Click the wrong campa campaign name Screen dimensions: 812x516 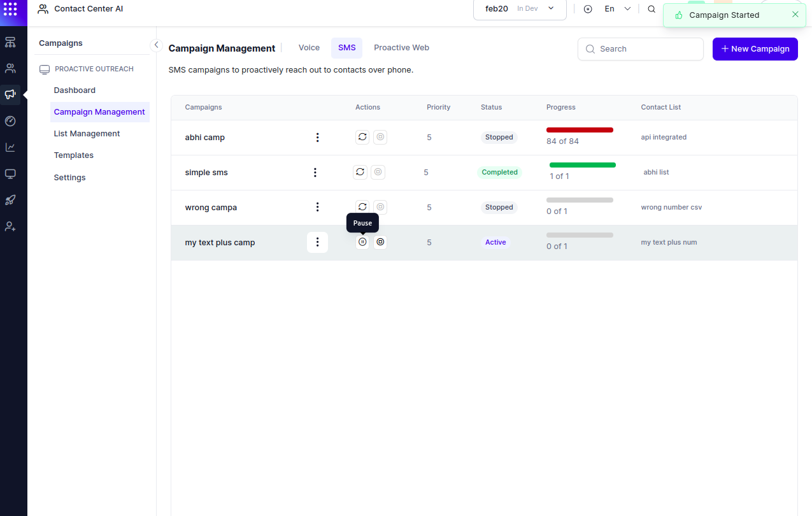pos(211,208)
